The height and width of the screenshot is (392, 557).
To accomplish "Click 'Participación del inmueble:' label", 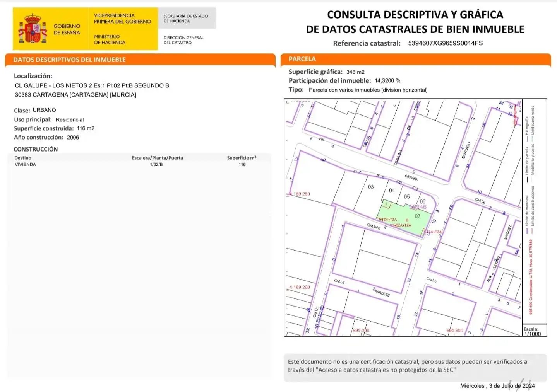I will [x=330, y=81].
